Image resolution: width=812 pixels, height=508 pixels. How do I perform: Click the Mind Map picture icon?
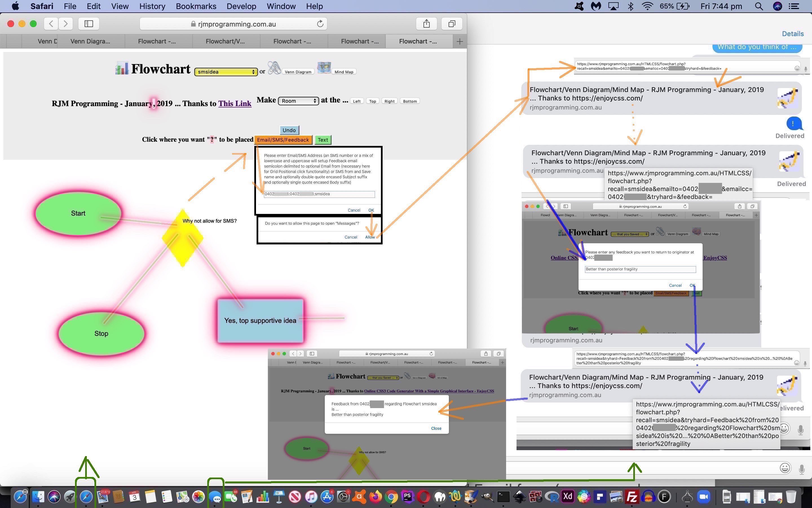click(x=324, y=67)
